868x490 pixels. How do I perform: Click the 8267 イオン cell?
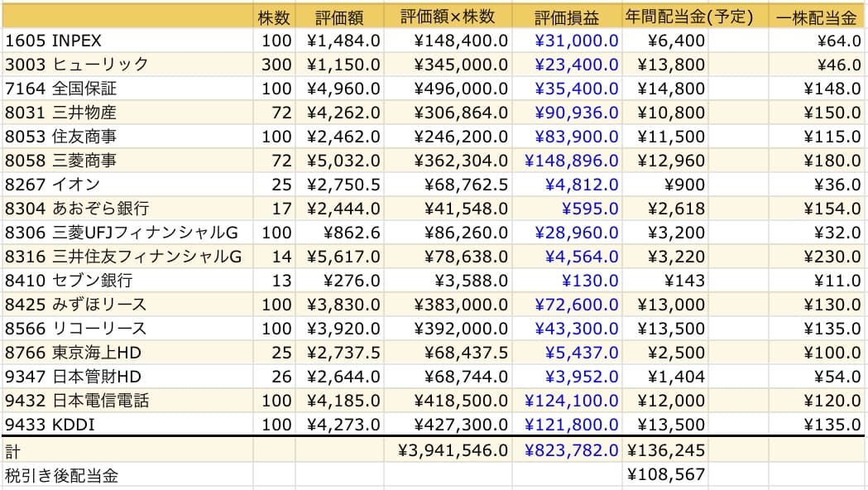click(x=128, y=185)
